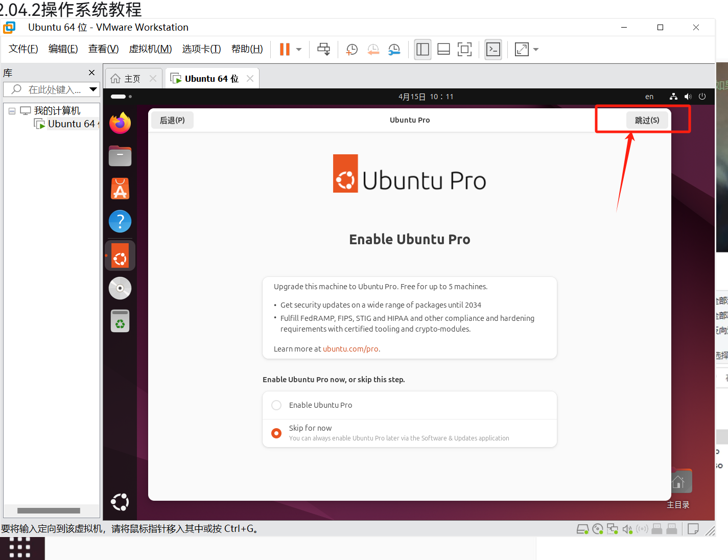The height and width of the screenshot is (560, 728).
Task: Open the 主目录 home folder desktop icon
Action: (x=678, y=488)
